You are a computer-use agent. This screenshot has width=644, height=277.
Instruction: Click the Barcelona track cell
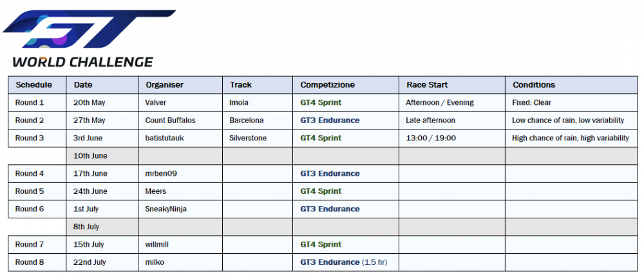(246, 120)
